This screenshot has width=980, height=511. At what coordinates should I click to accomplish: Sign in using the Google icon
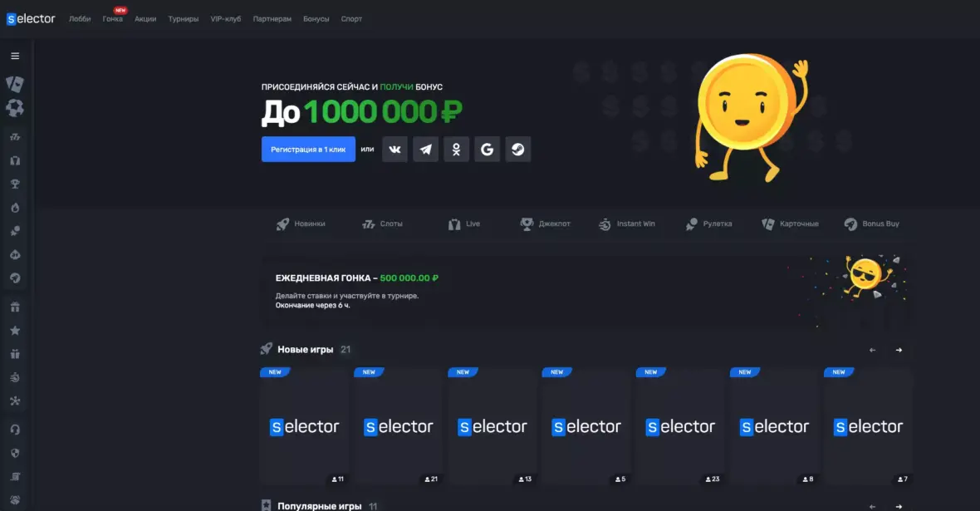click(x=487, y=150)
